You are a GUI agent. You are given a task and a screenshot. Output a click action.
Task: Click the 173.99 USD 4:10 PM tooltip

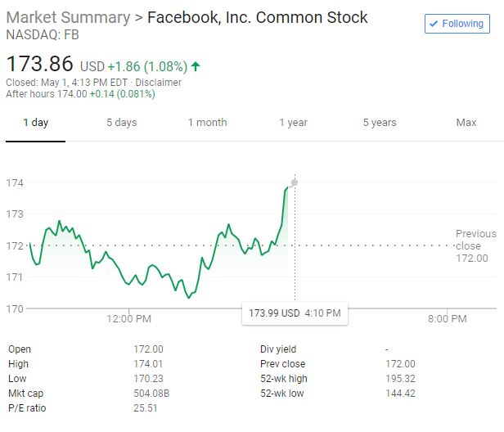tap(295, 313)
